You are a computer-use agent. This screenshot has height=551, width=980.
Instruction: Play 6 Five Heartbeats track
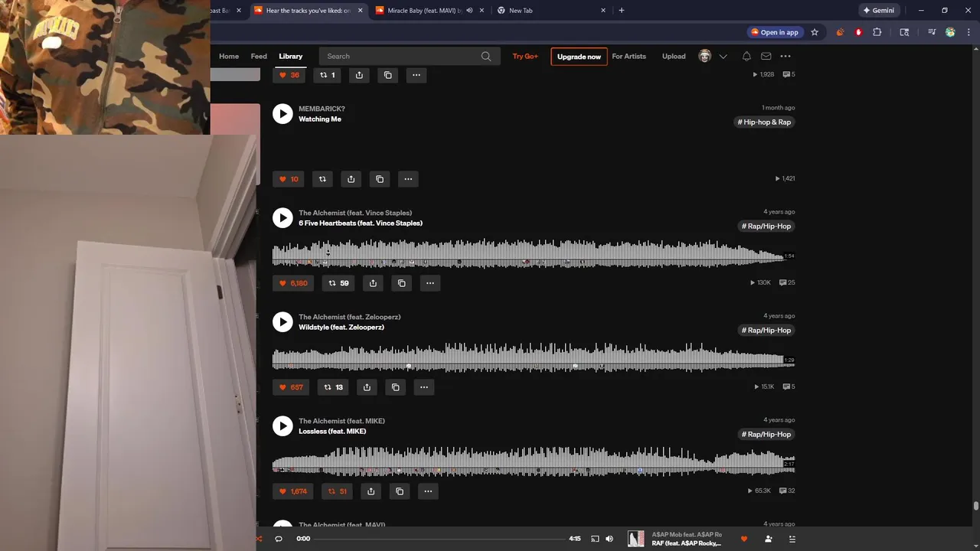[x=283, y=217]
